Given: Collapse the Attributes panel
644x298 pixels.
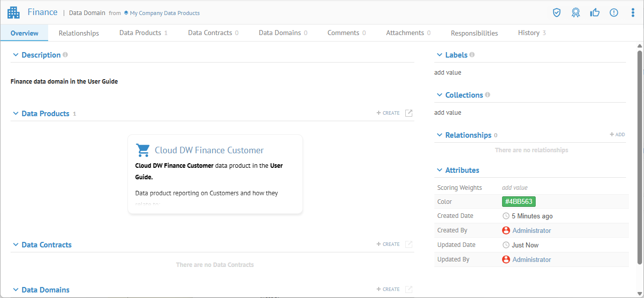Looking at the screenshot, I should click(439, 170).
